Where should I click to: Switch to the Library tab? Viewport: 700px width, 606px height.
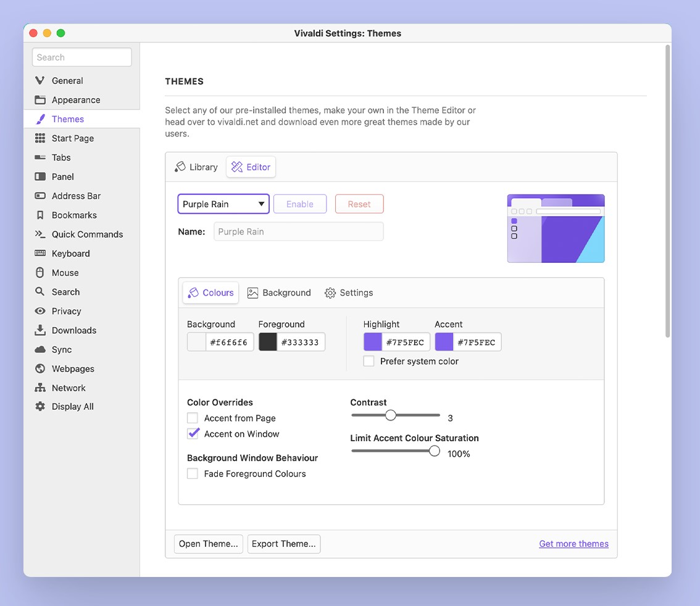click(196, 167)
